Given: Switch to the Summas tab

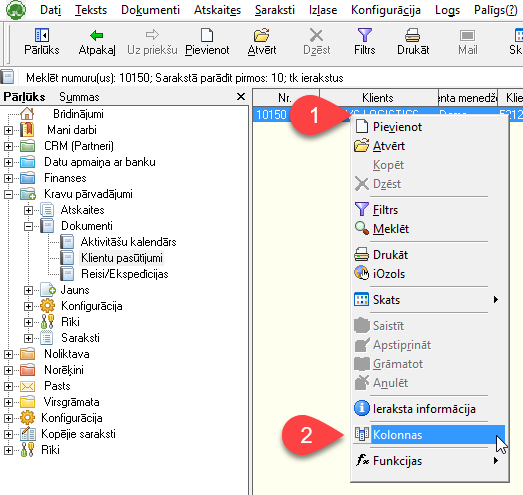Looking at the screenshot, I should [x=79, y=97].
